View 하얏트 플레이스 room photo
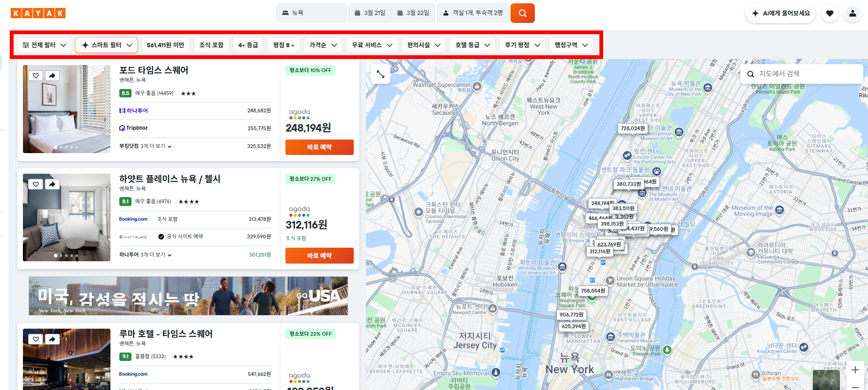The height and width of the screenshot is (390, 868). point(66,218)
